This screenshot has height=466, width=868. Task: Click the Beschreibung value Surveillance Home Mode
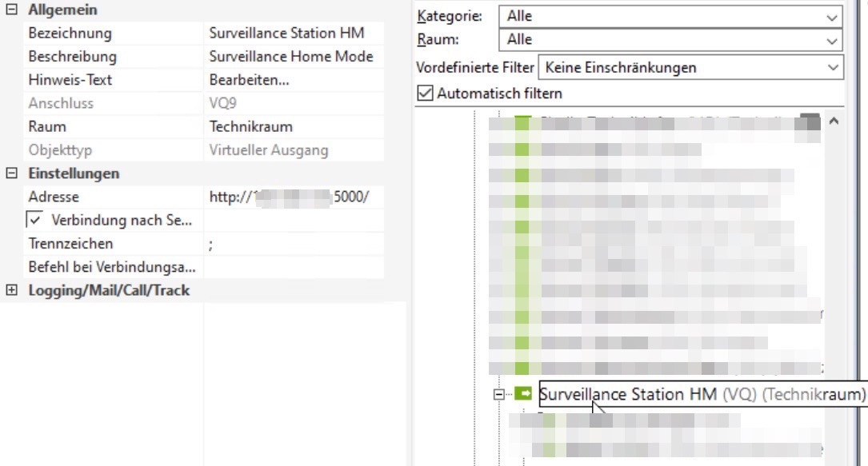click(x=293, y=57)
